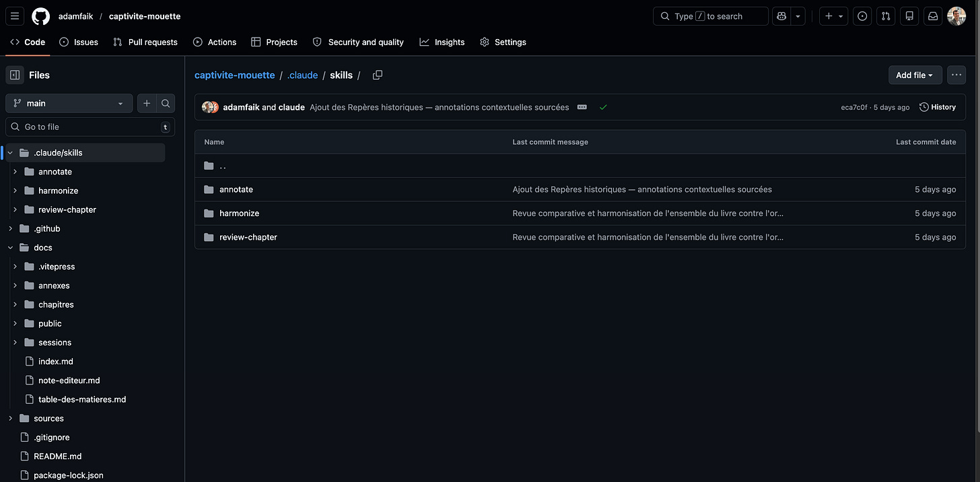View your pull requests from top bar
This screenshot has height=482, width=980.
coord(885,15)
